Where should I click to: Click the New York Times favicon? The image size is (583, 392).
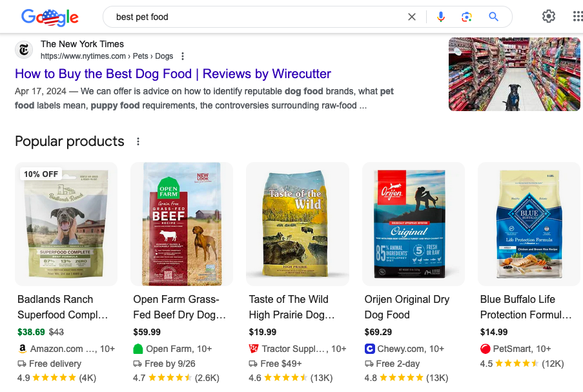[25, 50]
